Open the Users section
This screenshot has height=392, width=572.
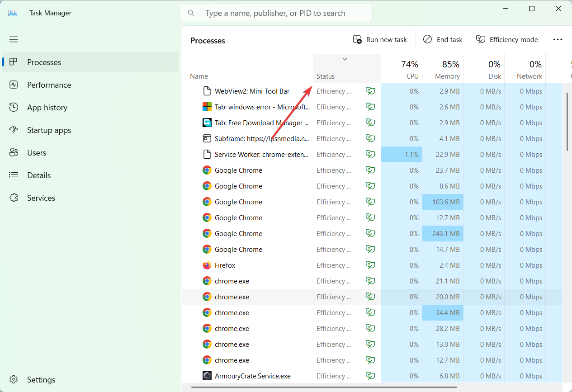click(37, 152)
